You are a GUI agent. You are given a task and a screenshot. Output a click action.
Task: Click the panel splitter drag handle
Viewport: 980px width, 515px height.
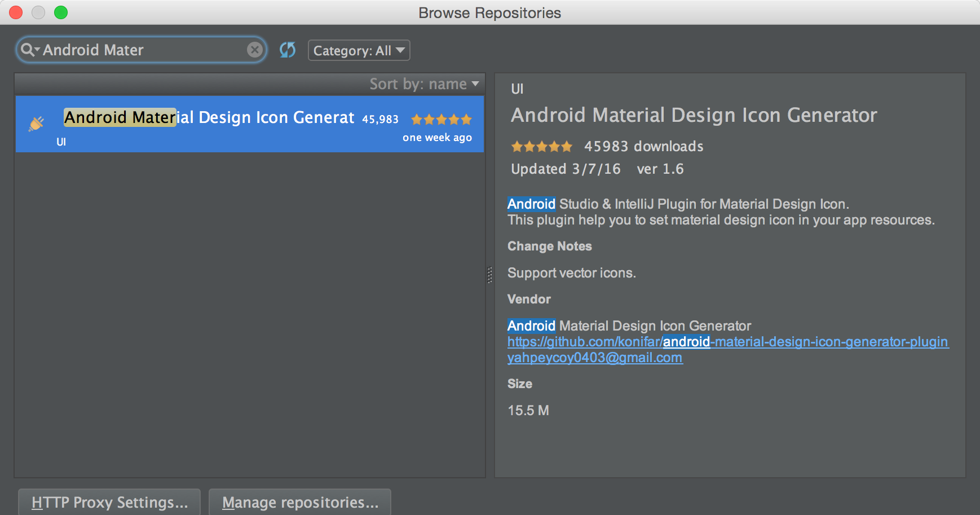tap(489, 275)
